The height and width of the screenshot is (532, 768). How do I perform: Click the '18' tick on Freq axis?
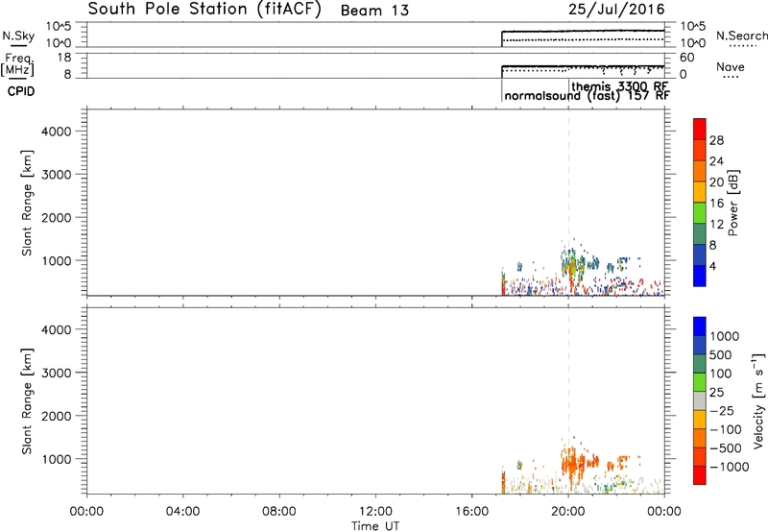pyautogui.click(x=64, y=58)
